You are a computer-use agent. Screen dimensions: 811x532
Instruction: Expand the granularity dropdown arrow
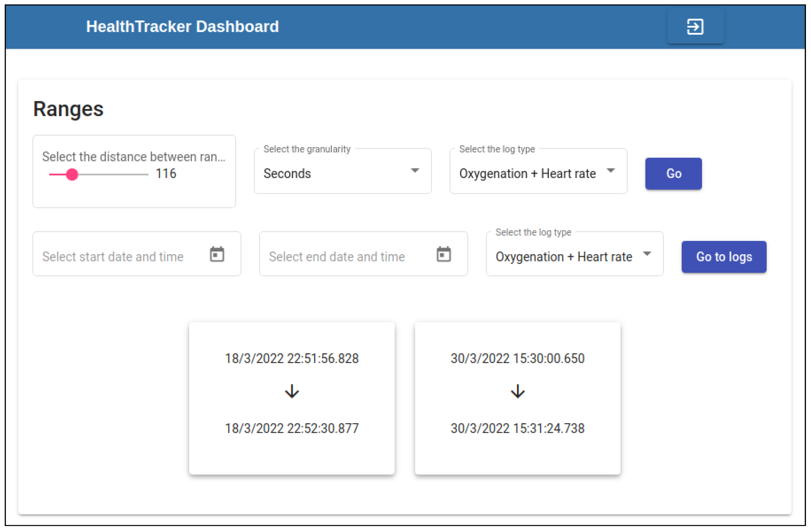pyautogui.click(x=414, y=170)
